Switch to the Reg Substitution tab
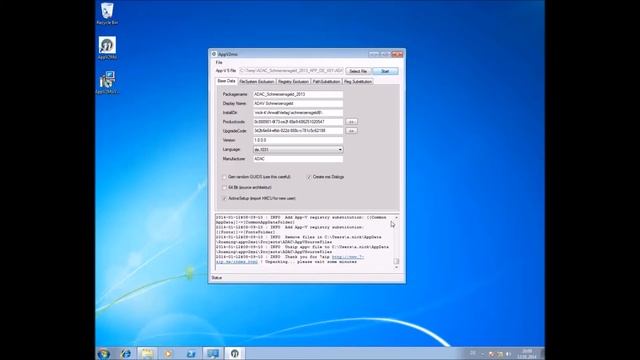The height and width of the screenshot is (360, 640). pyautogui.click(x=358, y=82)
